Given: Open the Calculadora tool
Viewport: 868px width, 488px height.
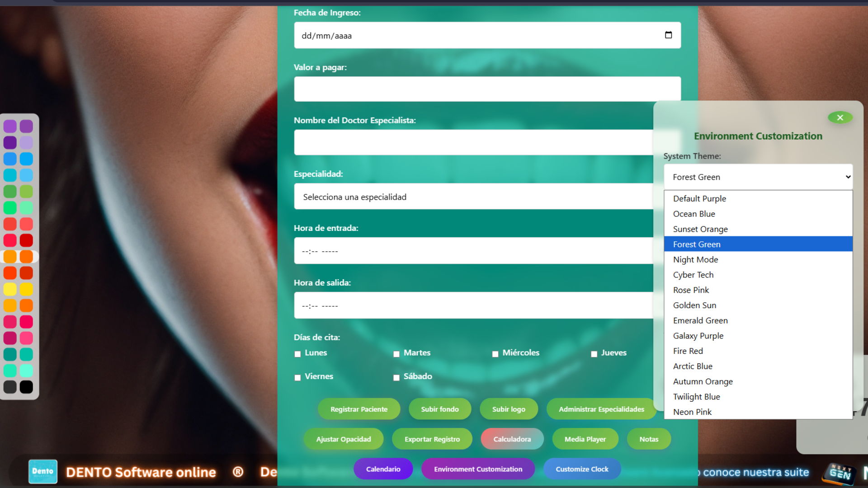Looking at the screenshot, I should pos(512,439).
